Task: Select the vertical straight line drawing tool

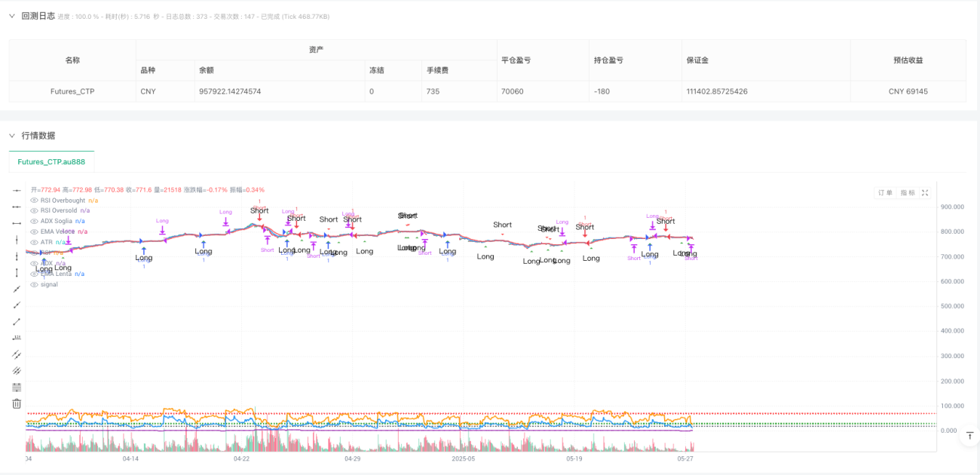Action: pyautogui.click(x=17, y=240)
